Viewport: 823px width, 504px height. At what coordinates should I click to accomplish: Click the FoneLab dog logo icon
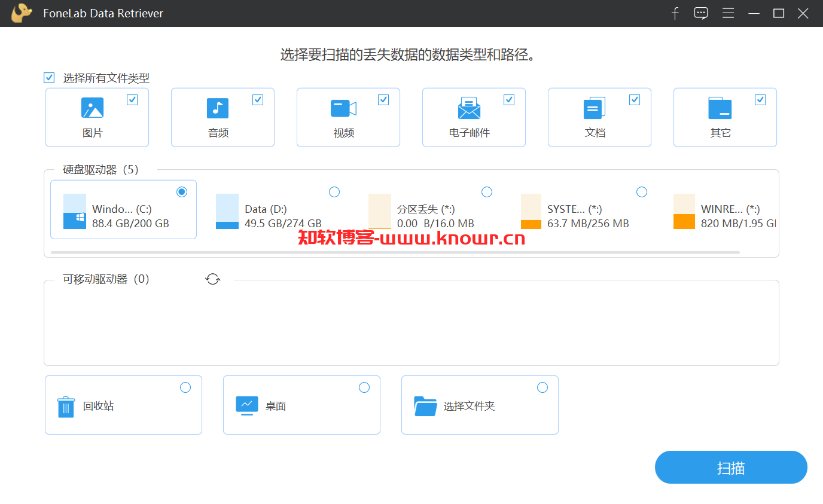click(22, 13)
